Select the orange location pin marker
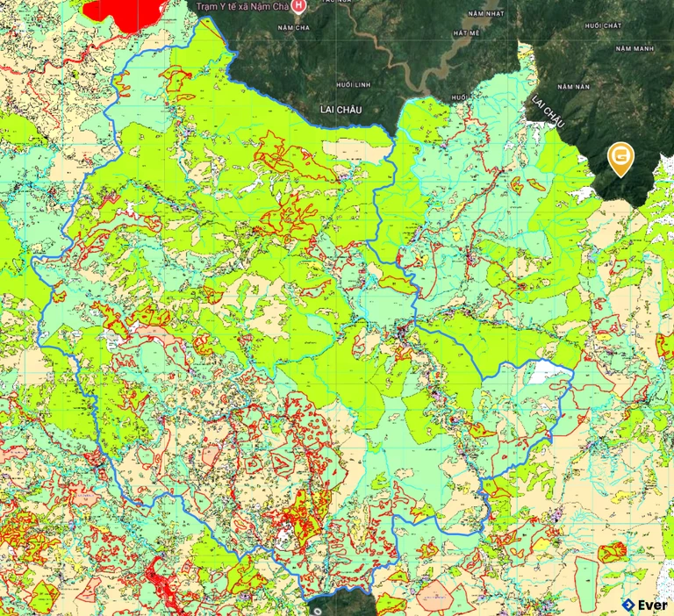This screenshot has height=616, width=674. 621,159
